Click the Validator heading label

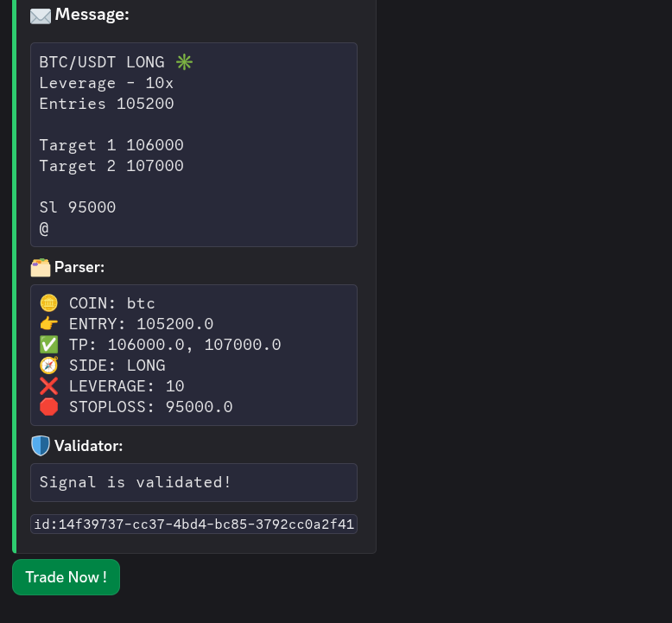coord(89,446)
